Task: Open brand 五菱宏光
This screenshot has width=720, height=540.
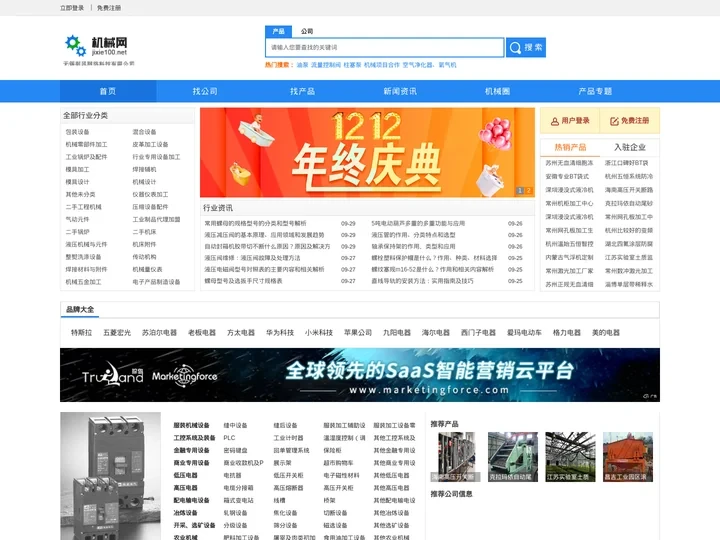Action: pos(117,332)
